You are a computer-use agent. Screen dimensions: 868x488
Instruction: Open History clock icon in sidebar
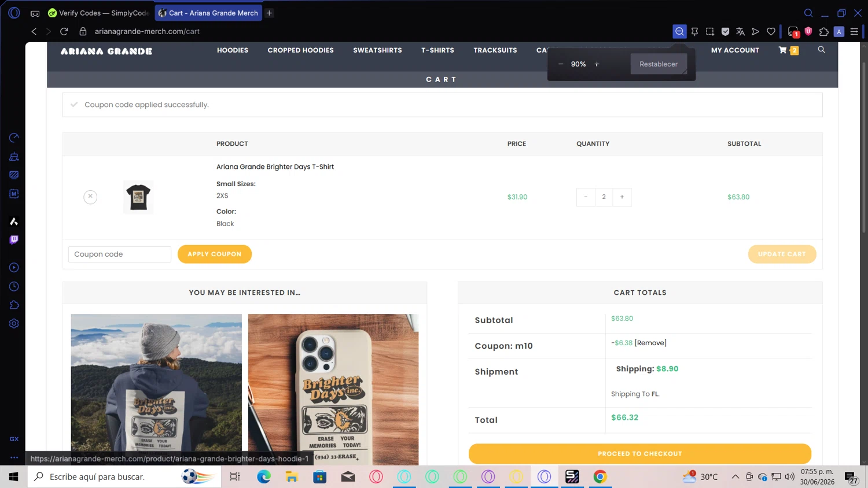click(14, 286)
